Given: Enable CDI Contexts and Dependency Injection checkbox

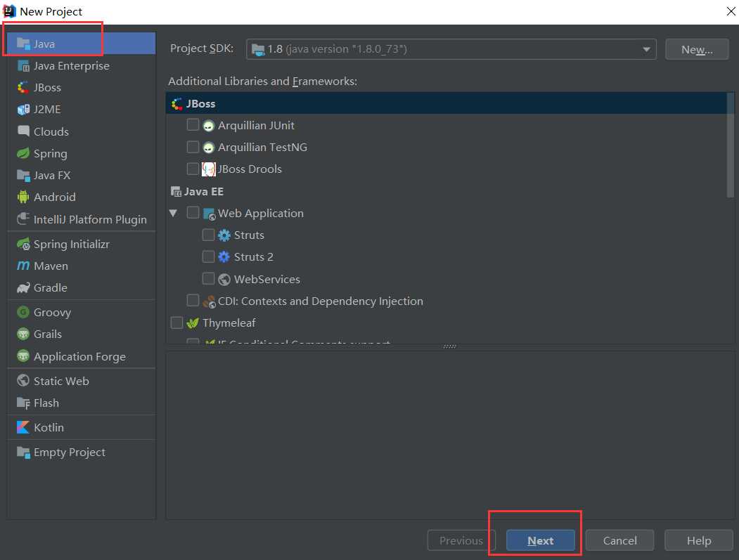Looking at the screenshot, I should point(193,300).
